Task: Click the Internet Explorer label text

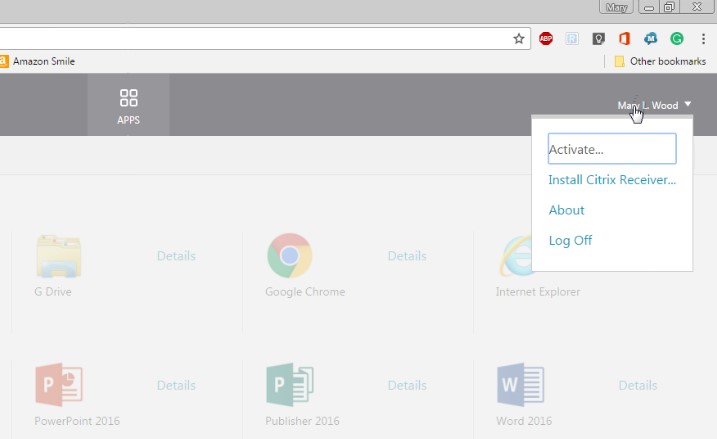Action: (538, 292)
